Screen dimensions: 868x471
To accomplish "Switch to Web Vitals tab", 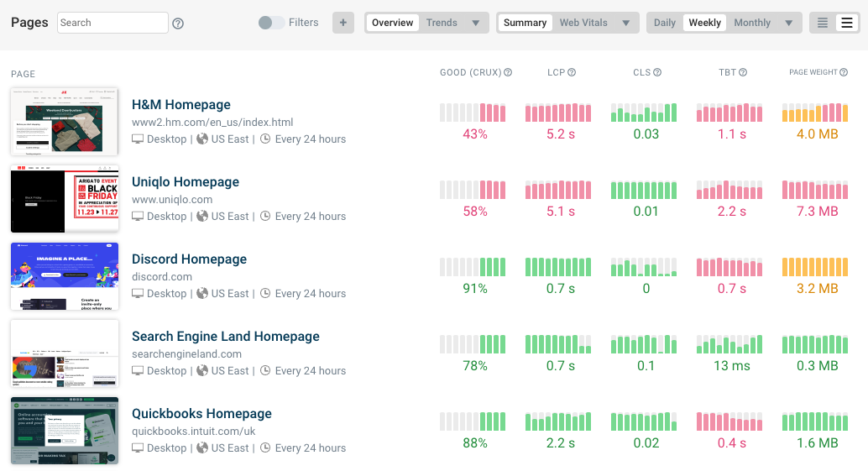I will point(583,23).
